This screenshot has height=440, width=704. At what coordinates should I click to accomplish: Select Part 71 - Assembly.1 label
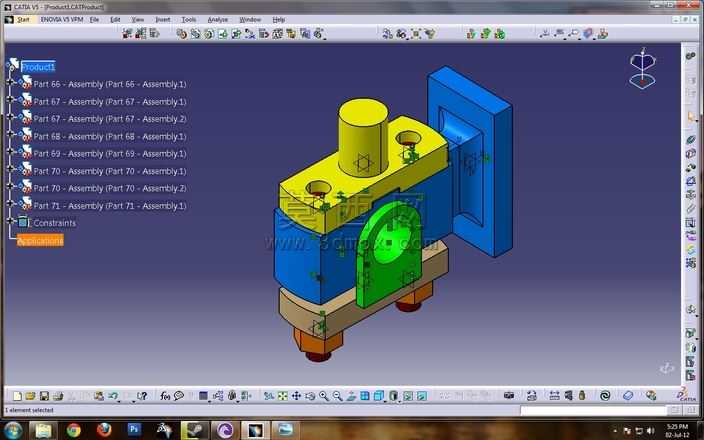pos(110,206)
